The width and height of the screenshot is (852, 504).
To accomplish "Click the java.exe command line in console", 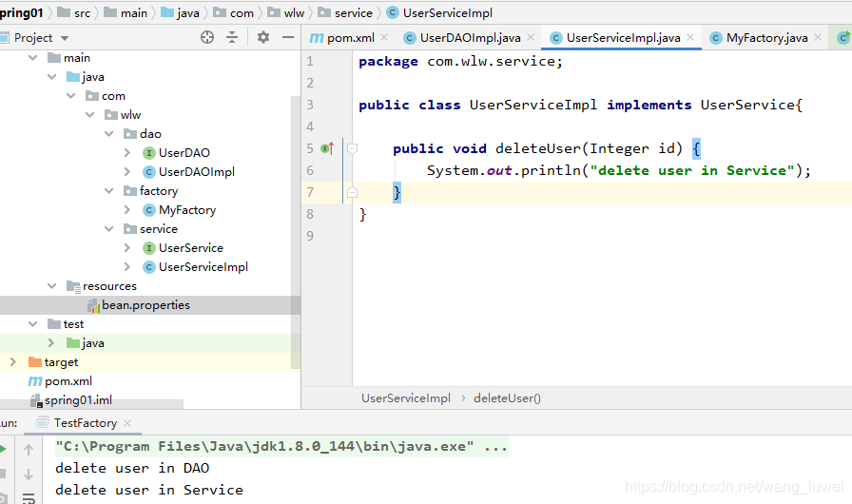I will pyautogui.click(x=281, y=446).
